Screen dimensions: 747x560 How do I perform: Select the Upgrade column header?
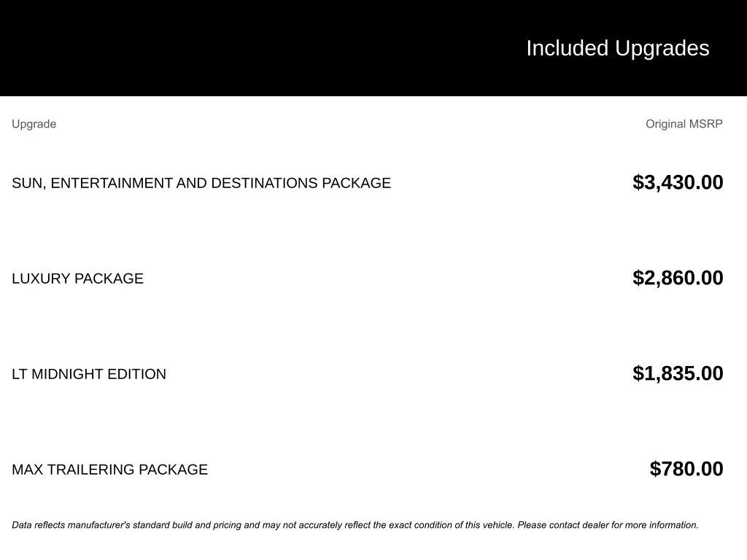(34, 124)
